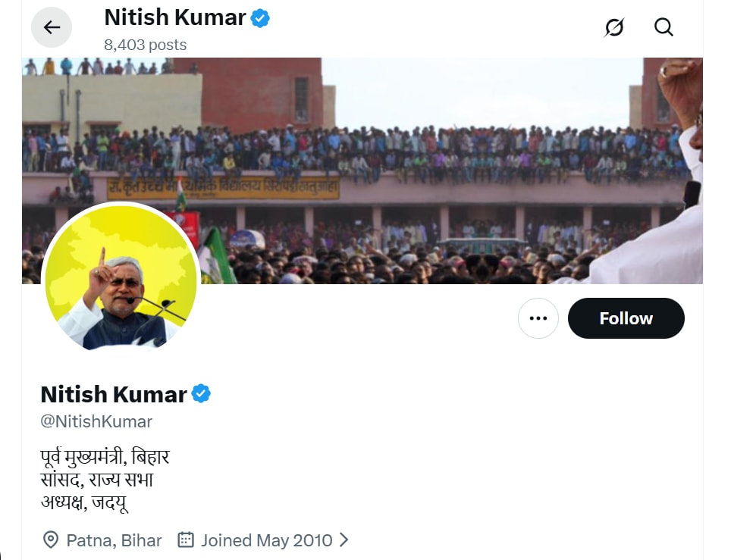Click the Joined May 2010 text
This screenshot has width=731, height=560.
click(265, 540)
